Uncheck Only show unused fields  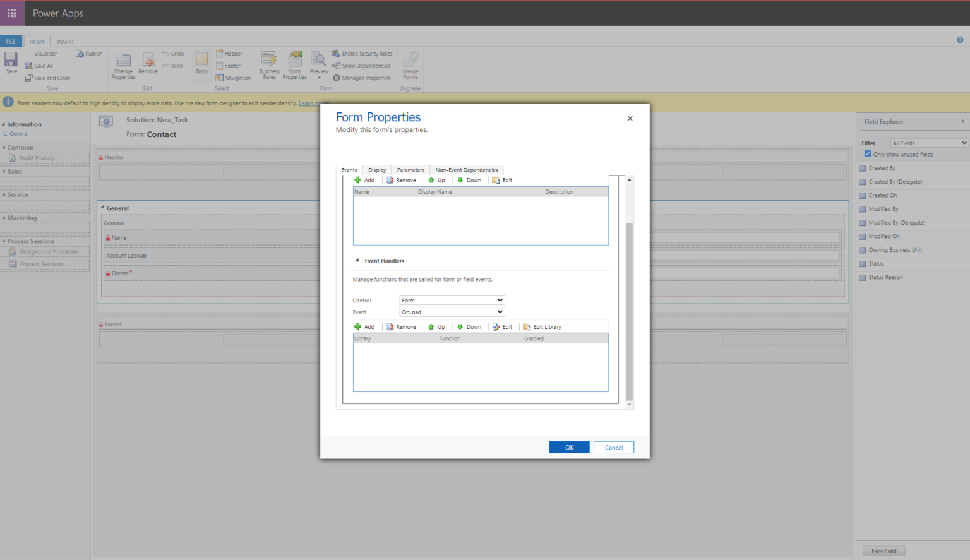(867, 153)
